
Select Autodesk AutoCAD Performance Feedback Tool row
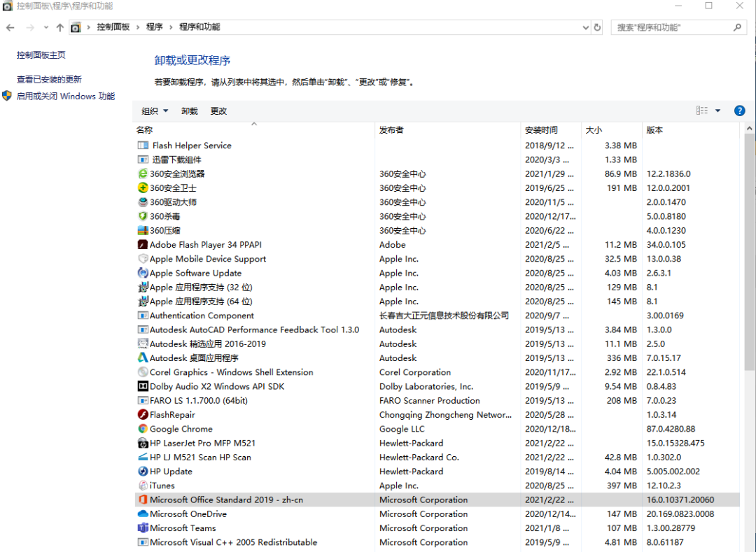click(437, 330)
